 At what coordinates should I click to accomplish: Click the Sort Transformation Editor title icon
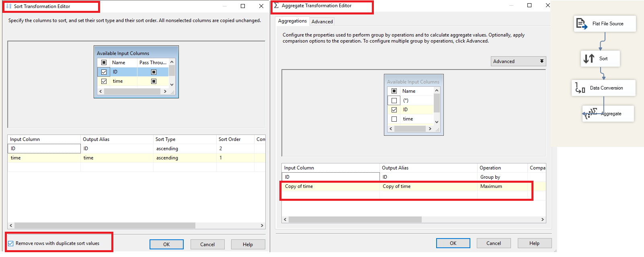[9, 6]
